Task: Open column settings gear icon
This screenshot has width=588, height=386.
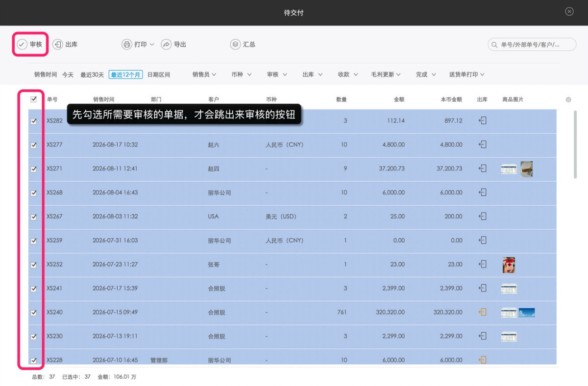Action: tap(568, 99)
